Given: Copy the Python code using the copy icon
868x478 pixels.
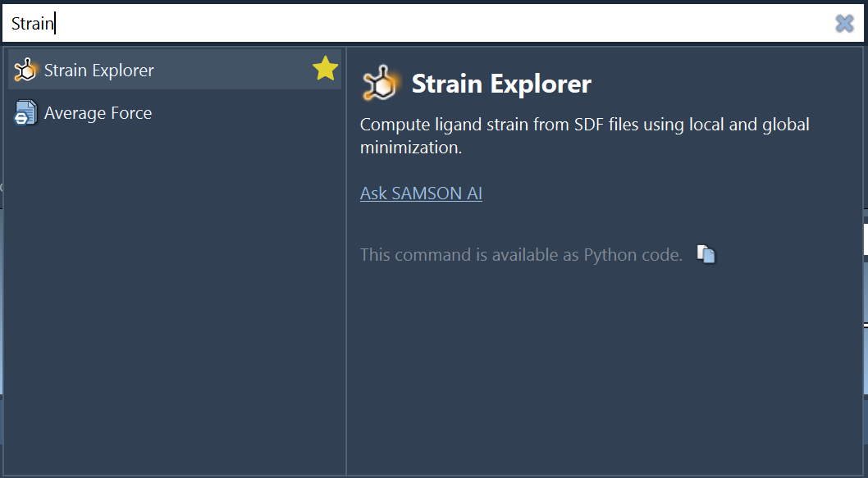Looking at the screenshot, I should pyautogui.click(x=706, y=254).
